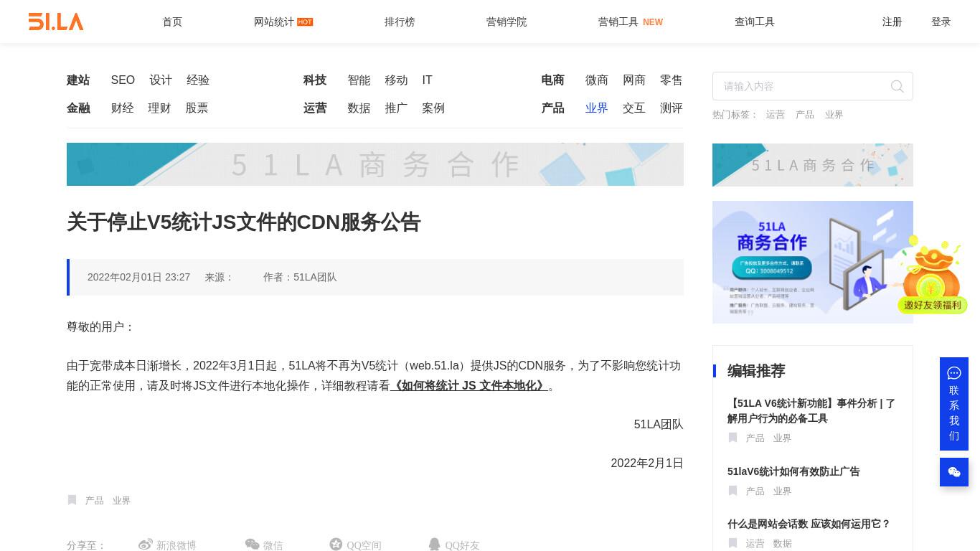The height and width of the screenshot is (551, 980).
Task: Share to QQ好友 icon
Action: tap(434, 545)
